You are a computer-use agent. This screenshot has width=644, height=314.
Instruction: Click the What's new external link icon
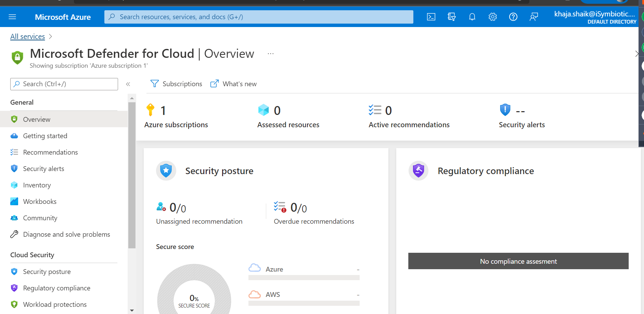tap(215, 84)
